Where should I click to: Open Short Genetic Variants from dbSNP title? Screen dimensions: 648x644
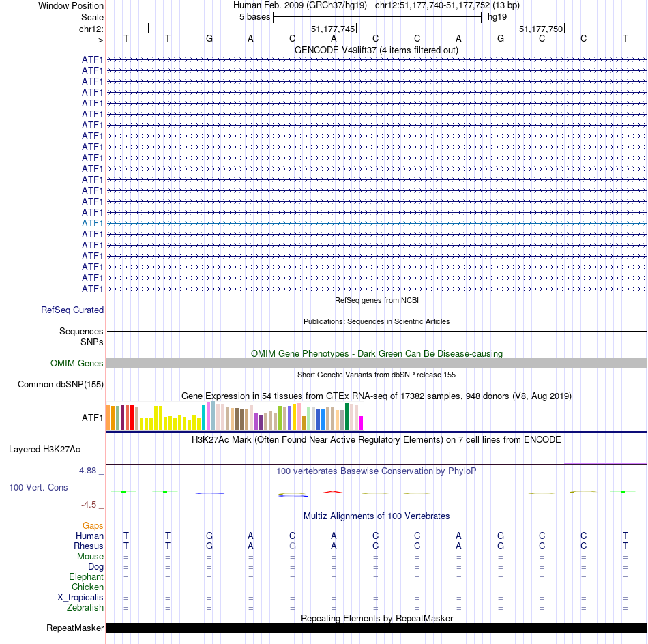coord(377,375)
